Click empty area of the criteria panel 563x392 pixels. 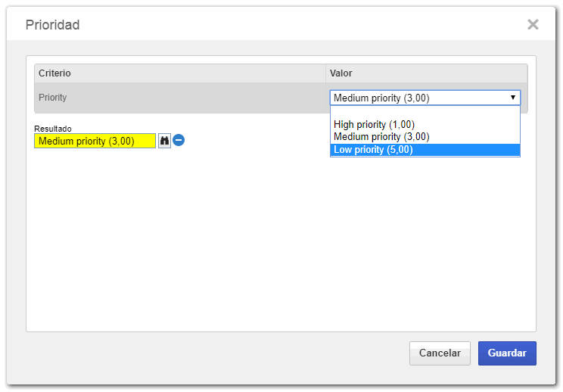(280, 244)
